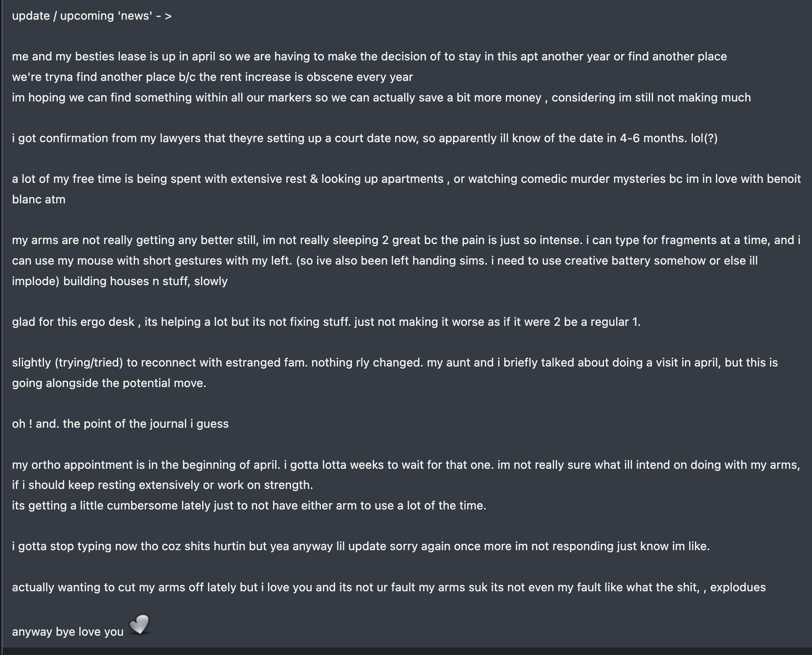Click the "update / upcoming 'news'" heading line
812x655 pixels.
pos(91,16)
